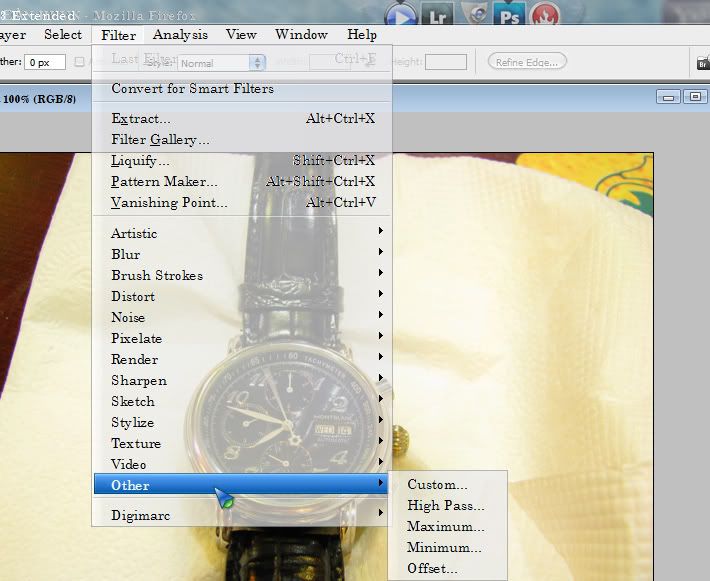710x581 pixels.
Task: Open Pattern Maker...
Action: tap(242, 182)
